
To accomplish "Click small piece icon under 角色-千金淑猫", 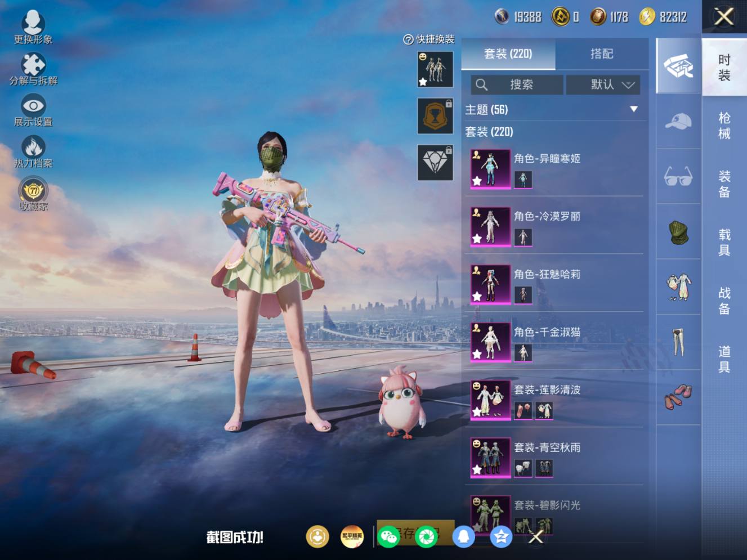I will pyautogui.click(x=523, y=353).
